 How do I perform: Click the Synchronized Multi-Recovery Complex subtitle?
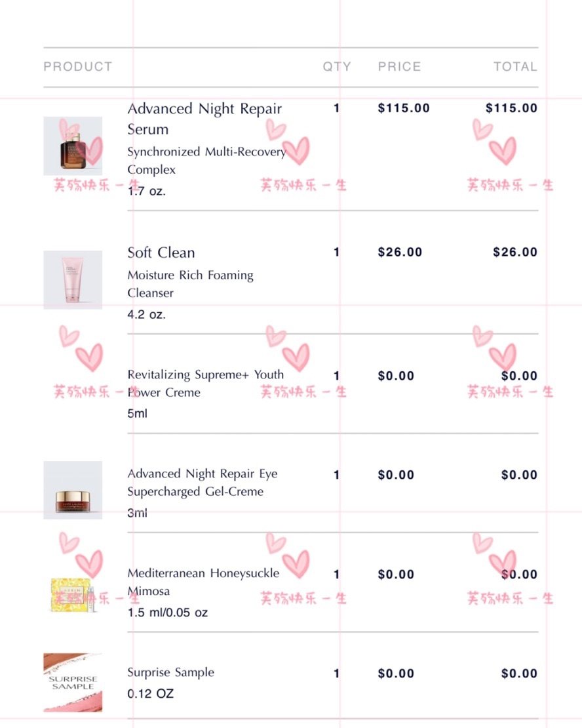206,160
